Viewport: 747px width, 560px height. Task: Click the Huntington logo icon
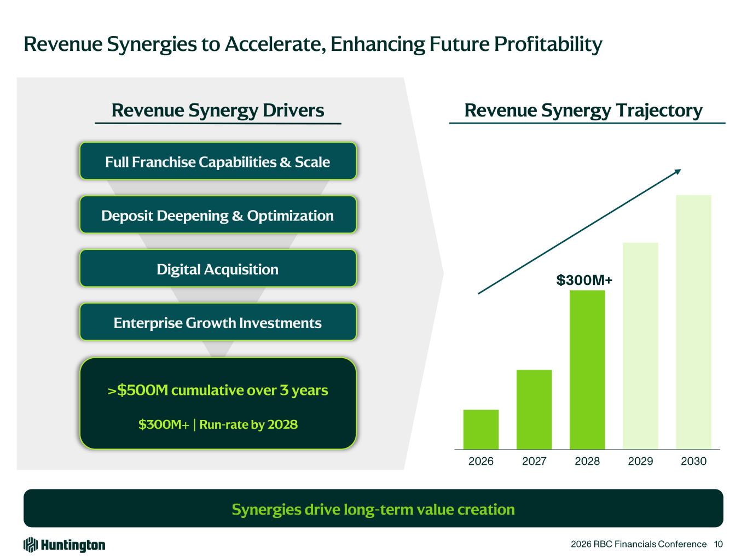pos(30,545)
